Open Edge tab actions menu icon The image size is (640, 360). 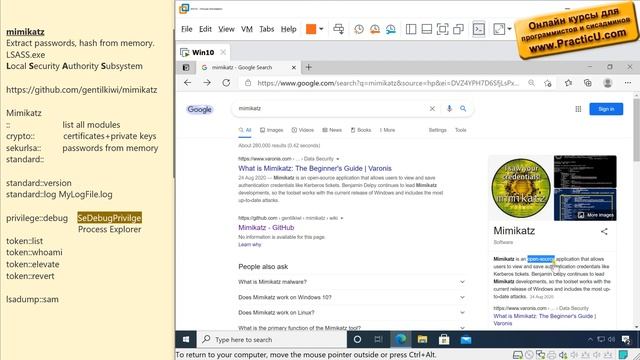click(x=186, y=67)
